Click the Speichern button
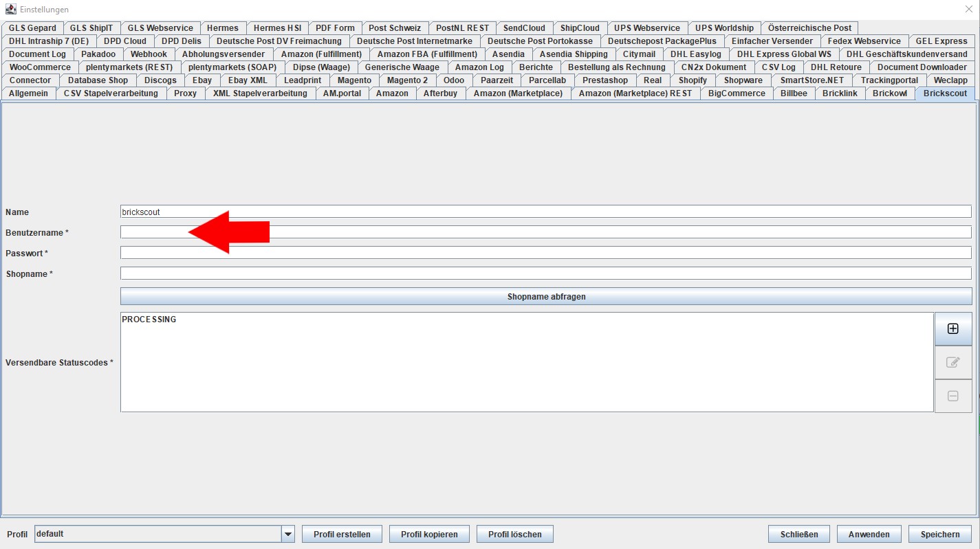 tap(940, 534)
